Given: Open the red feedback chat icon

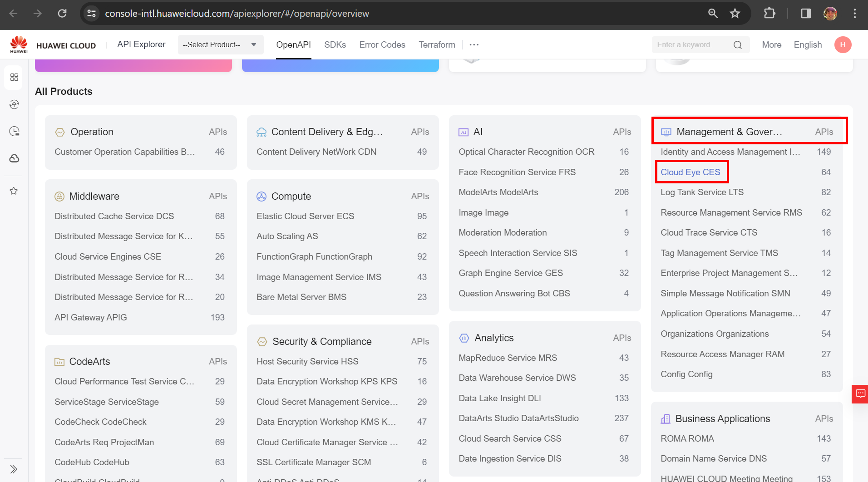Looking at the screenshot, I should pyautogui.click(x=860, y=393).
